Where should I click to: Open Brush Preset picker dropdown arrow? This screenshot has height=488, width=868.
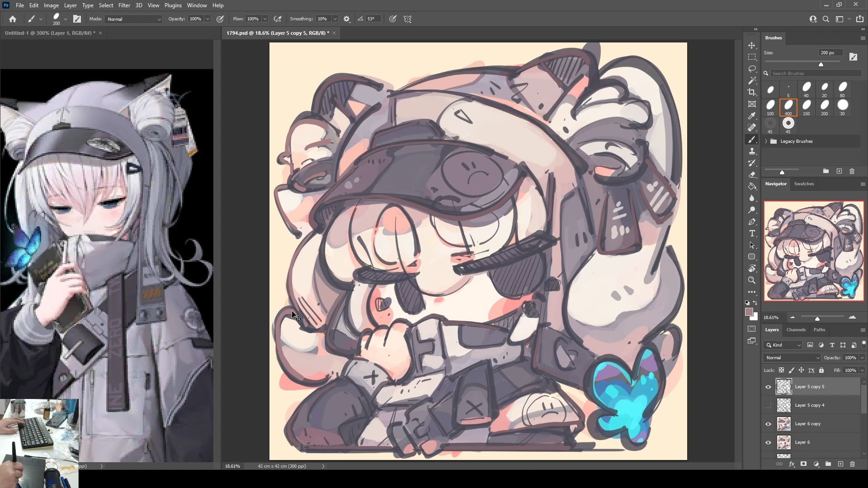coord(66,19)
